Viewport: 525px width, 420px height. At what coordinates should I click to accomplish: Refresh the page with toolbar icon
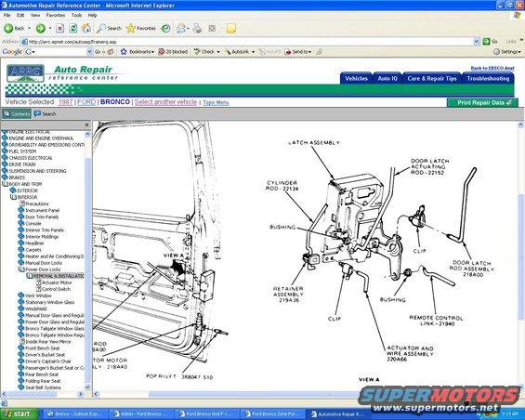click(x=73, y=29)
